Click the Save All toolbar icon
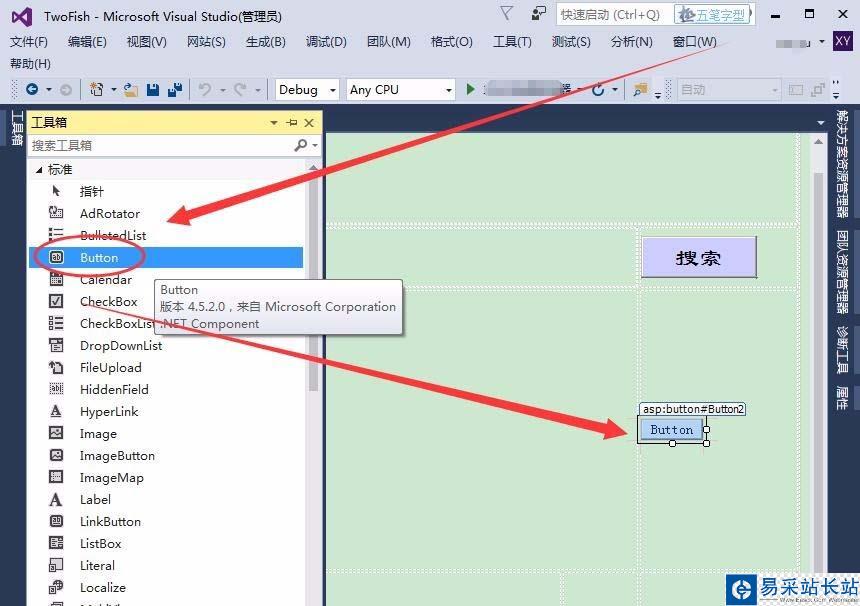The image size is (860, 606). coord(175,89)
